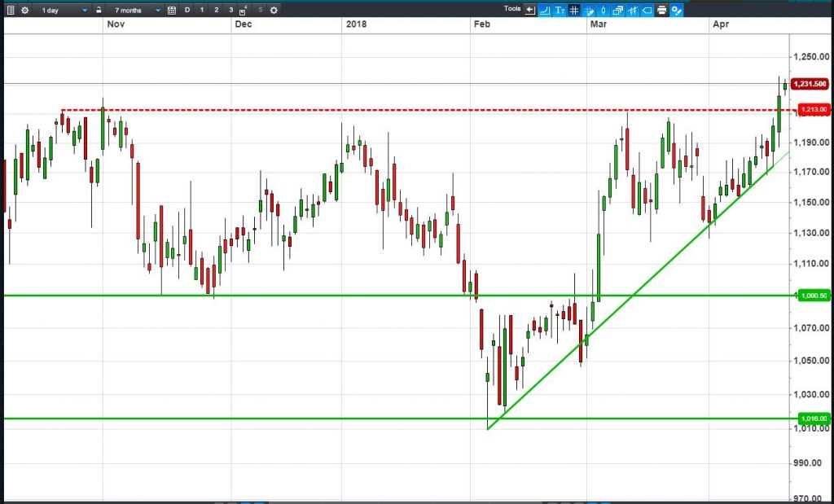Save layout to preset slot 4

pyautogui.click(x=243, y=10)
